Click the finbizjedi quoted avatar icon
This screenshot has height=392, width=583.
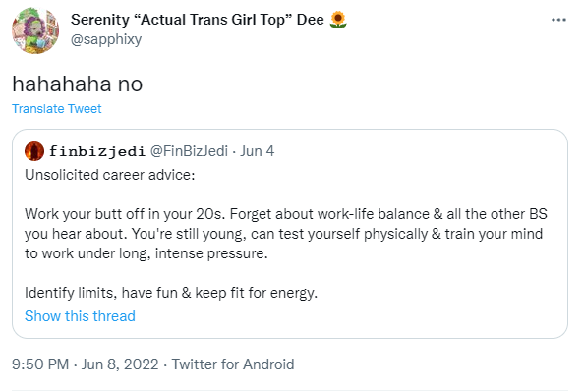(x=34, y=151)
